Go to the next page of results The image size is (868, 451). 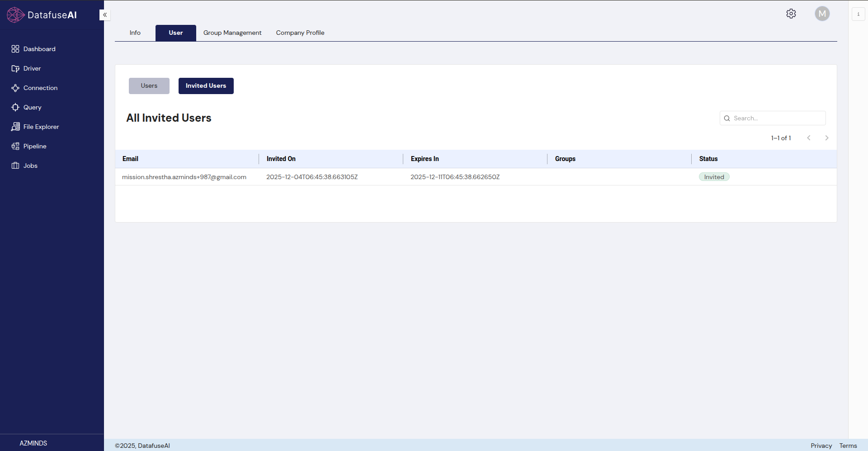827,138
